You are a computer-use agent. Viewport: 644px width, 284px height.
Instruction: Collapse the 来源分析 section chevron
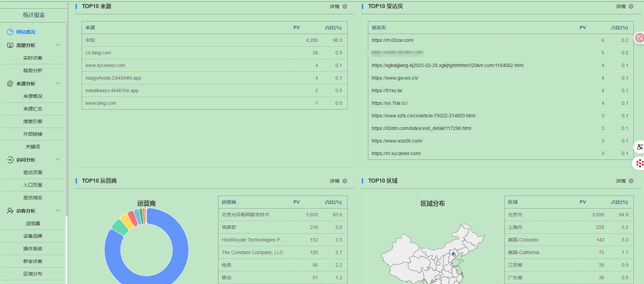click(58, 83)
